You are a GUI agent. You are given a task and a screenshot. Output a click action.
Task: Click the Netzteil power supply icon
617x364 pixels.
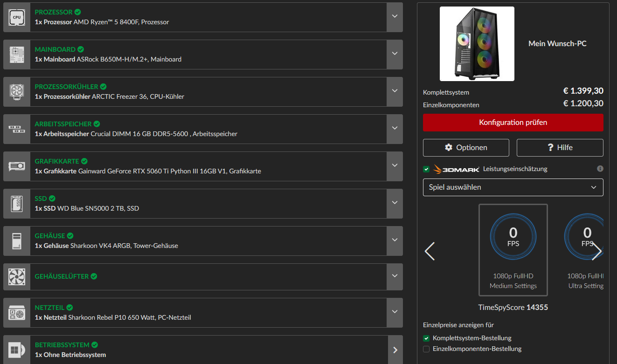17,313
